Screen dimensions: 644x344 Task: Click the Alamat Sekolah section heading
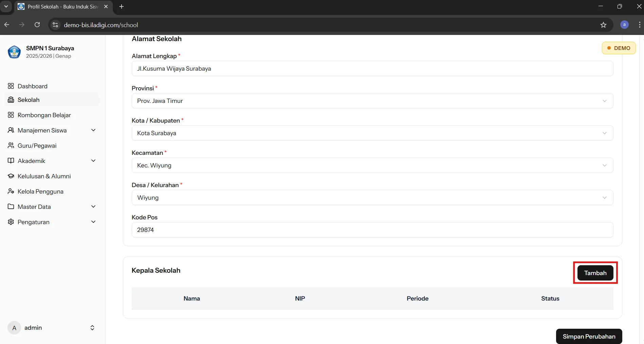click(157, 39)
